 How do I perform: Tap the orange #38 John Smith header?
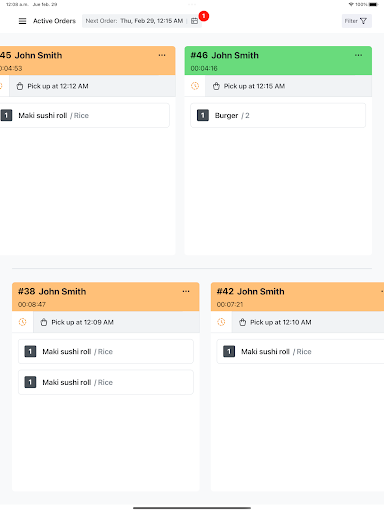click(106, 297)
